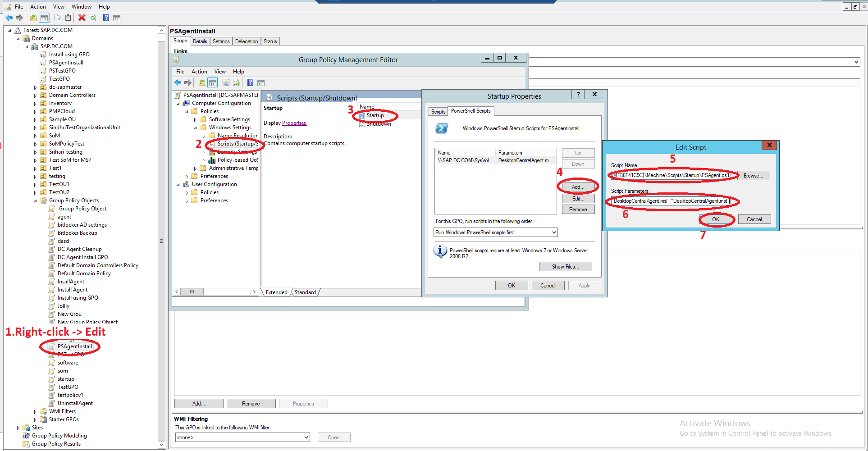
Task: Expand the Starter GPOs node
Action: [x=36, y=420]
